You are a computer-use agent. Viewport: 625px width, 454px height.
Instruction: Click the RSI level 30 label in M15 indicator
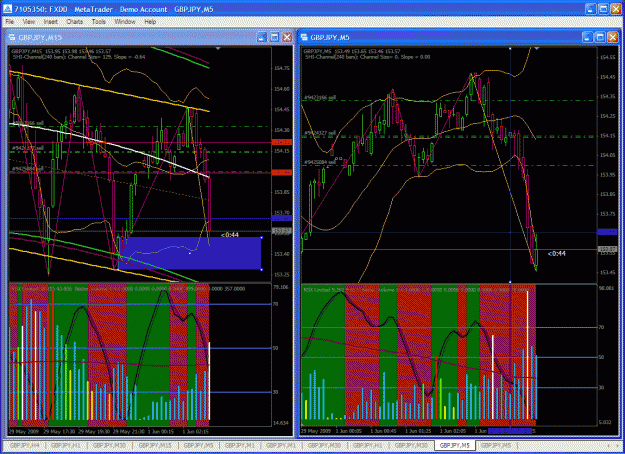pyautogui.click(x=275, y=392)
